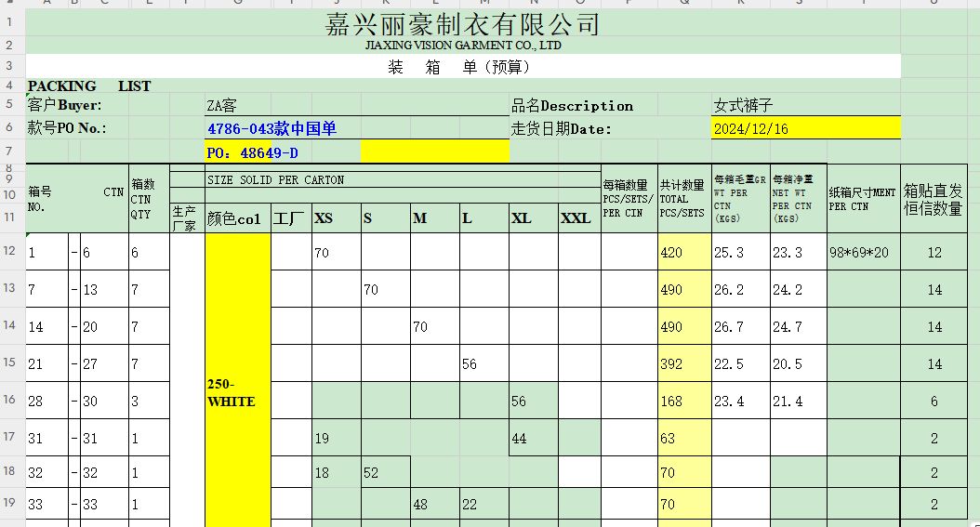Click the 箱贴直发恒信数量 header cell

click(934, 201)
